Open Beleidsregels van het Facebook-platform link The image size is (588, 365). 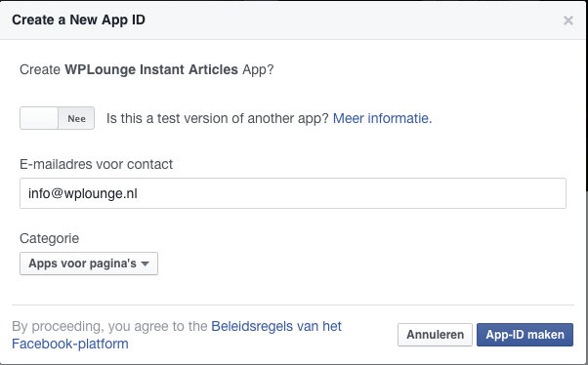tap(177, 335)
